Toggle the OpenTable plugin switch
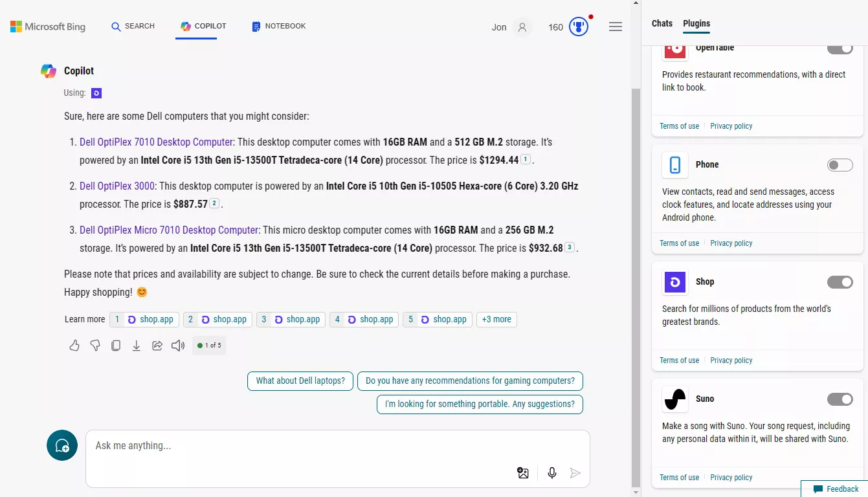 pos(840,49)
